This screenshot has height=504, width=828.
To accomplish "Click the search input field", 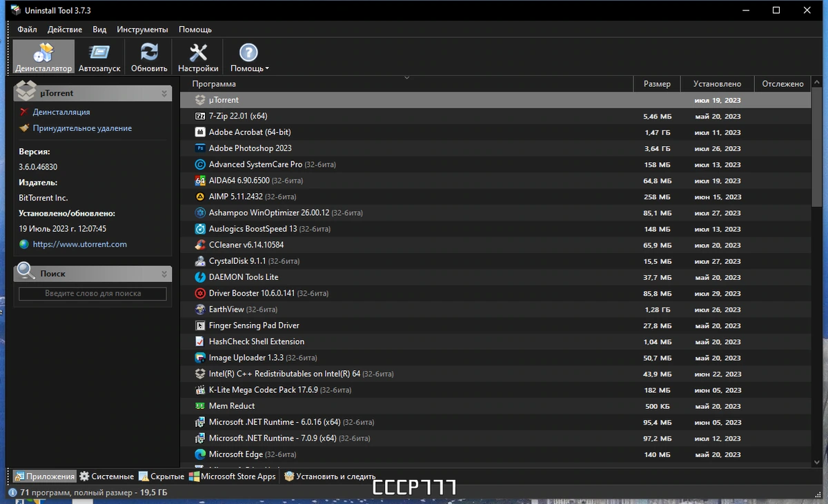I will tap(92, 294).
